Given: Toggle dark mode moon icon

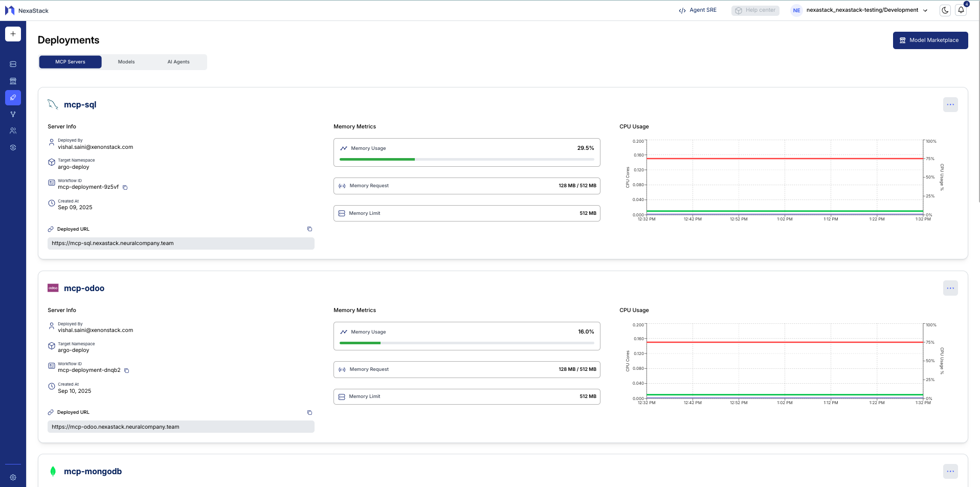Looking at the screenshot, I should [945, 10].
